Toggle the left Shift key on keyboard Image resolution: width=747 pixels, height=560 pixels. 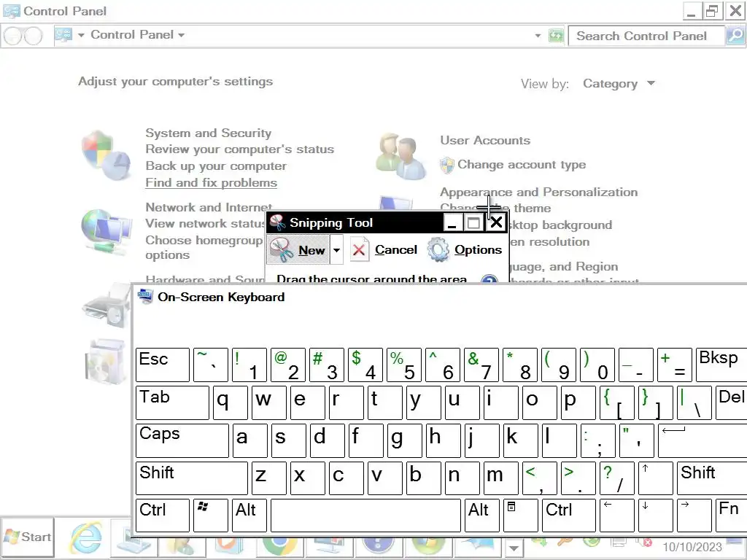(192, 478)
